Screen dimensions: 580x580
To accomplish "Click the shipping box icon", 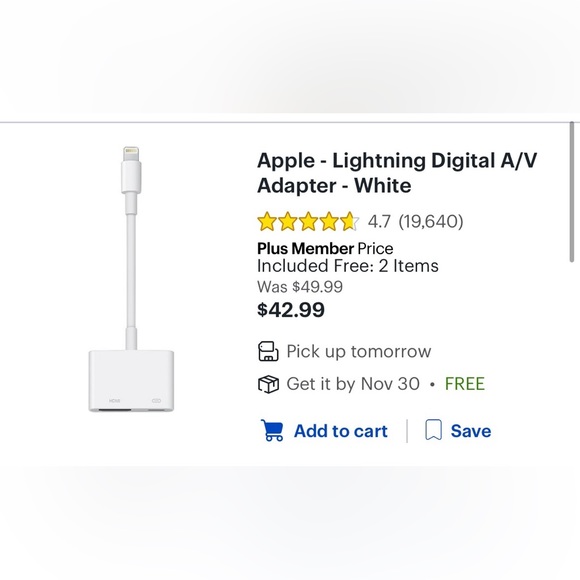I will click(268, 384).
